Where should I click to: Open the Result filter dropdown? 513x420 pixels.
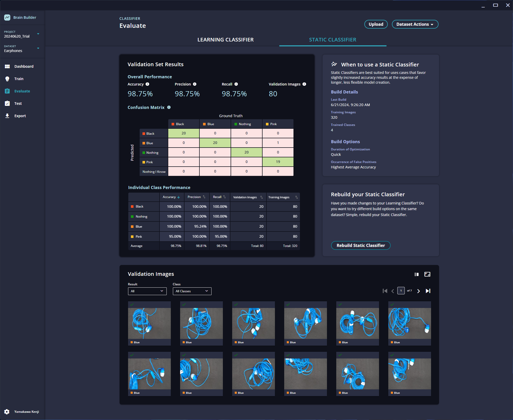point(147,291)
